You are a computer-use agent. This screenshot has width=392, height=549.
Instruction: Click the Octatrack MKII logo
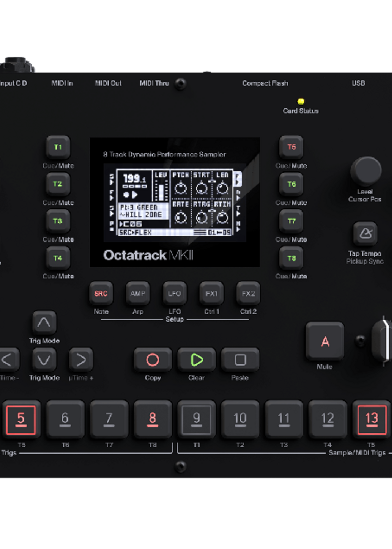[x=148, y=255]
